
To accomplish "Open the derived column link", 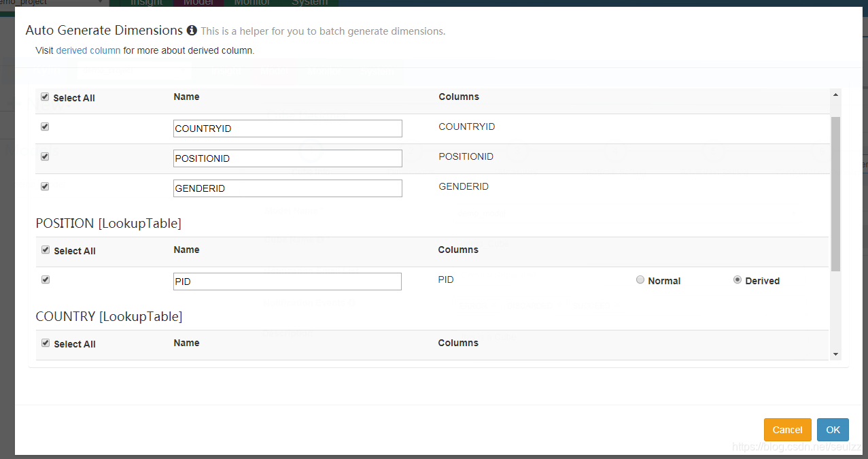I will coord(88,50).
